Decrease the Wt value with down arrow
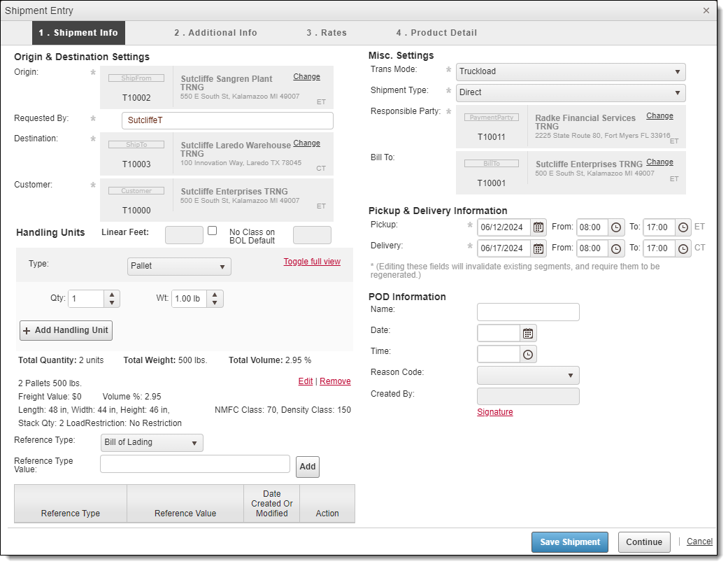Screen dimensions: 728x566 pos(215,303)
